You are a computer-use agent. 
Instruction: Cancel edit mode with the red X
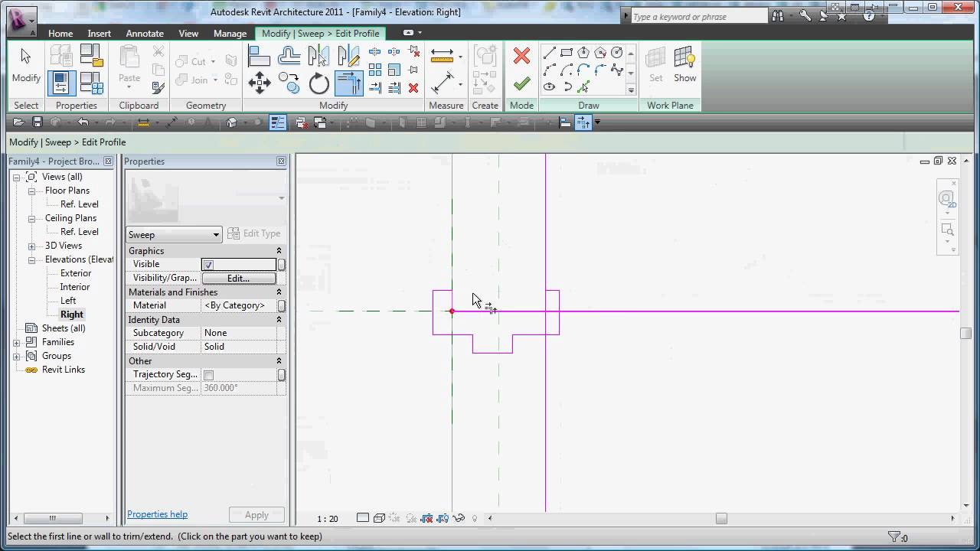click(521, 56)
